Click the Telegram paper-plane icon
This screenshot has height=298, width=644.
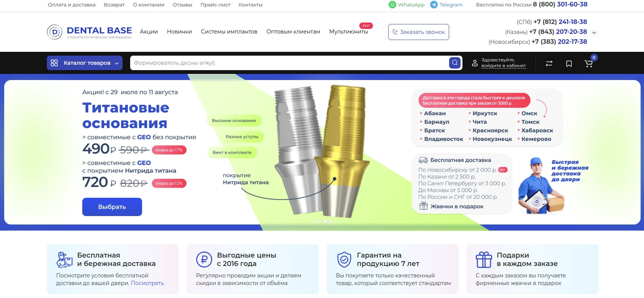[x=434, y=5]
